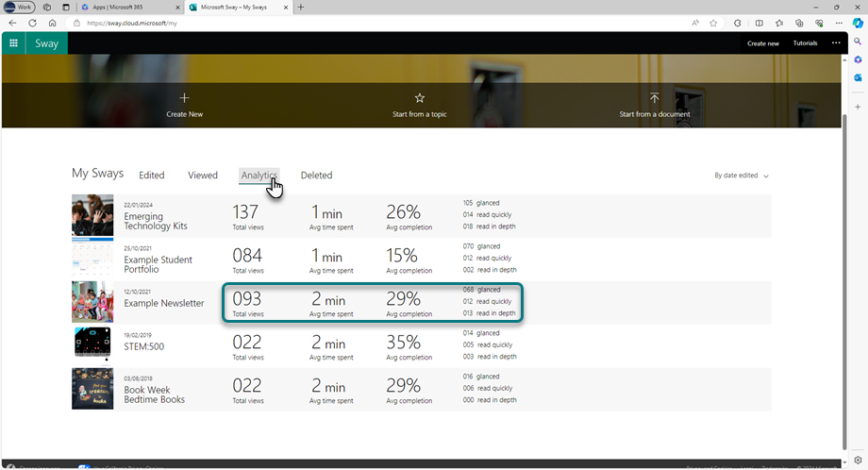Open the Tab actions menu icon

click(66, 8)
